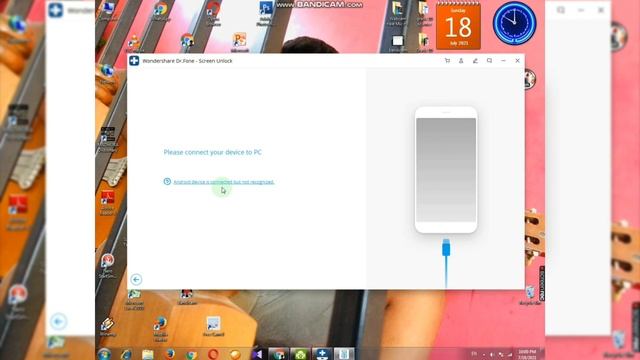Launch Google Chrome from the taskbar
This screenshot has width=640, height=360.
click(x=191, y=354)
